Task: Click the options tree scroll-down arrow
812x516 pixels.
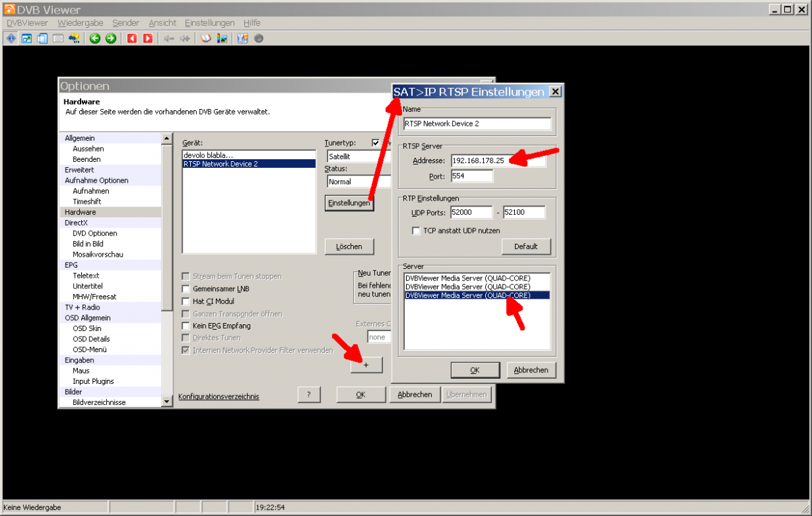Action: pyautogui.click(x=167, y=402)
